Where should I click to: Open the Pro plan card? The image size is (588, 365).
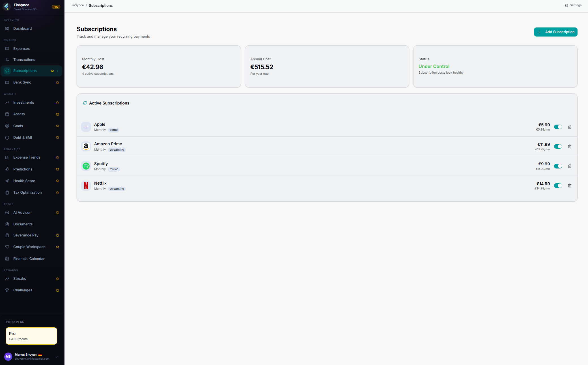click(x=31, y=336)
